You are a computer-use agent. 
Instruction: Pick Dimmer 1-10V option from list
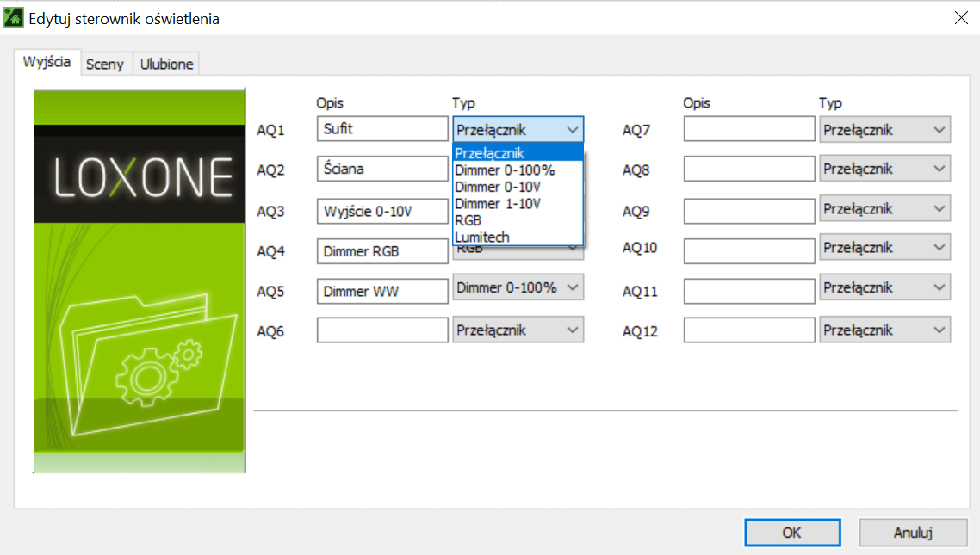click(x=498, y=204)
